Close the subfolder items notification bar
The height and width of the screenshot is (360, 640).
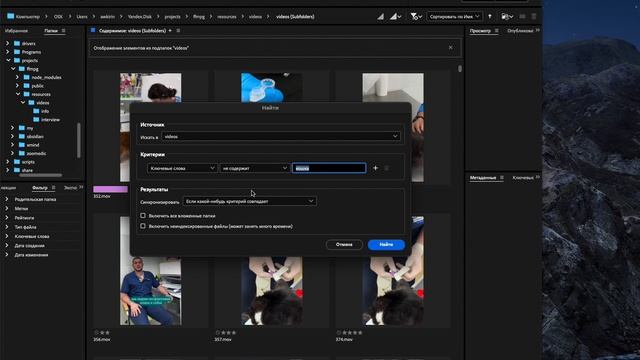coord(451,48)
